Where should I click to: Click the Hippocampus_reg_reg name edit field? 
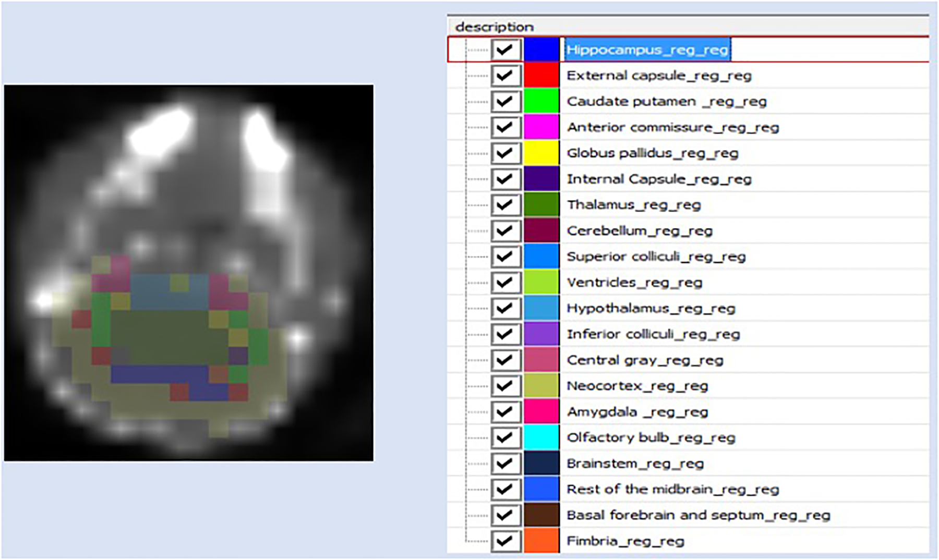pos(648,49)
